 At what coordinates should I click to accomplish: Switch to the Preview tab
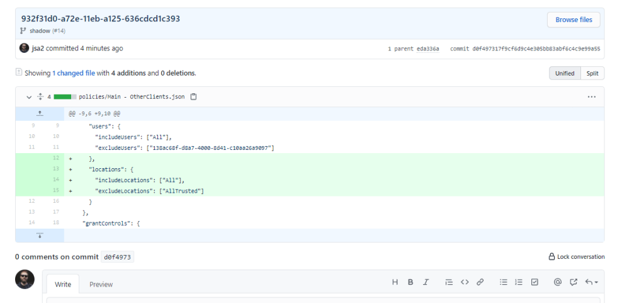tap(101, 284)
